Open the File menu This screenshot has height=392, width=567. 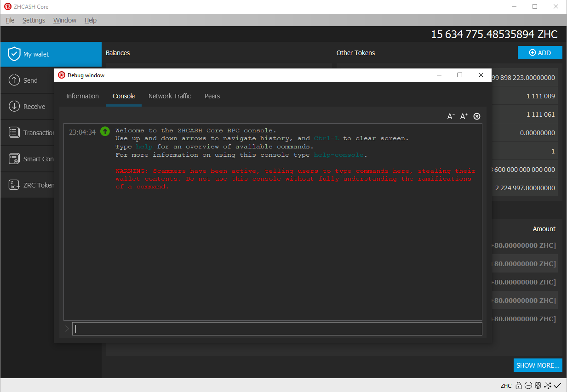(10, 20)
